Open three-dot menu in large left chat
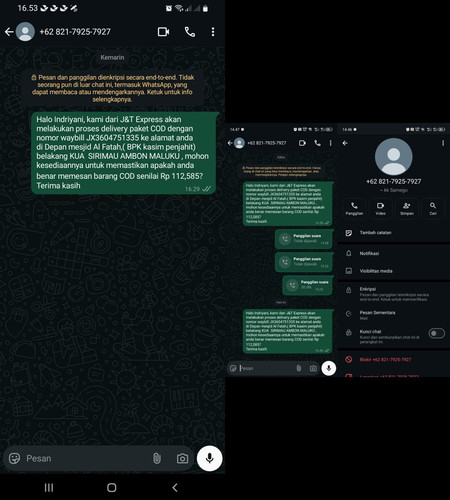The height and width of the screenshot is (500, 450). pyautogui.click(x=213, y=32)
